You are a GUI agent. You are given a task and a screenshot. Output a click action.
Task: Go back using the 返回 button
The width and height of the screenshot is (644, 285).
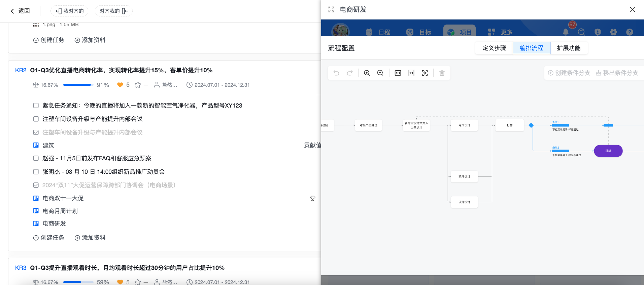click(20, 11)
